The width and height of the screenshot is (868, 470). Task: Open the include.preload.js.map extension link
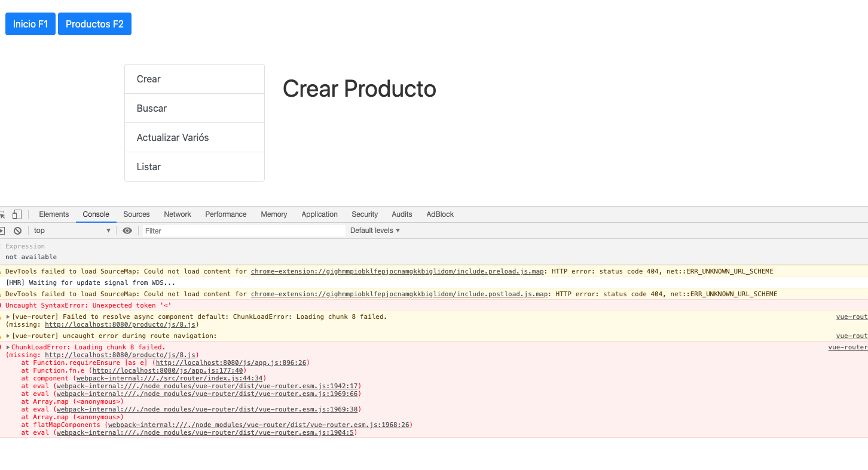coord(397,272)
